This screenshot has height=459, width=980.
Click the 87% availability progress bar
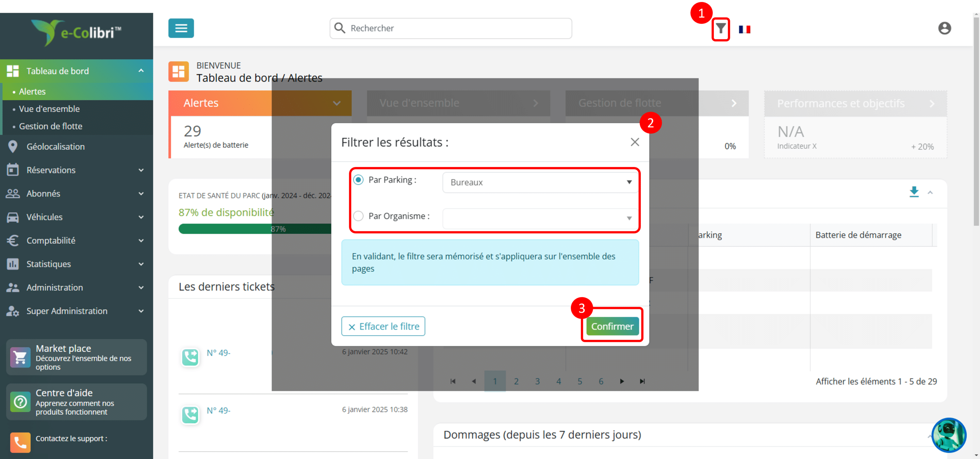click(x=255, y=229)
